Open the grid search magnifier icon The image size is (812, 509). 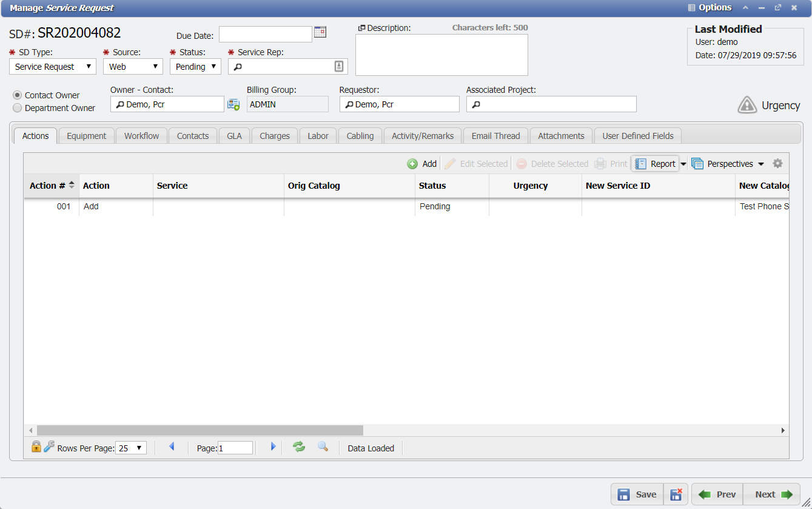pyautogui.click(x=323, y=447)
